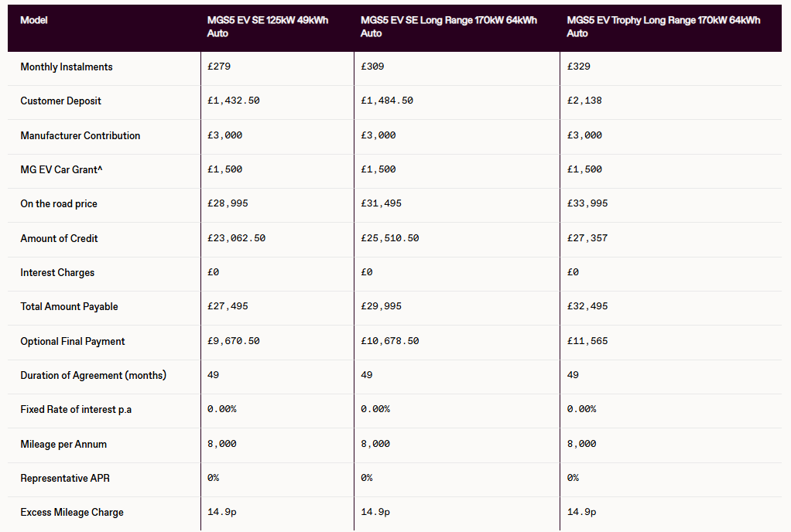Click the MGS5 EV Trophy Long Range header
This screenshot has width=791, height=532.
663,26
